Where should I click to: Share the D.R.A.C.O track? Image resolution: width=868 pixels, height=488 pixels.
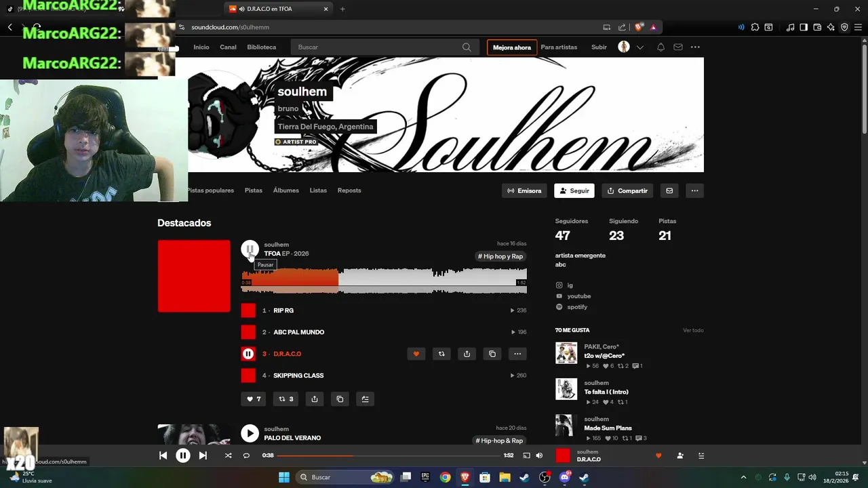click(x=467, y=354)
